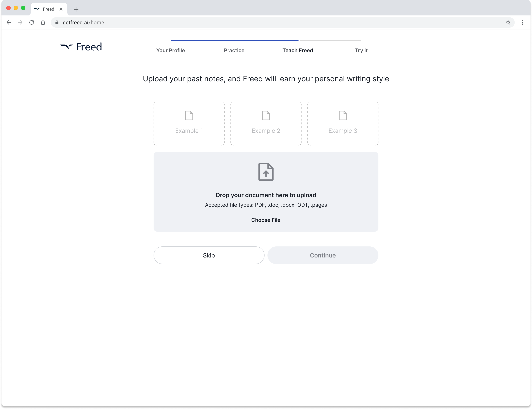Select the Example 3 file slot
Viewport: 532px width, 409px height.
click(x=343, y=123)
